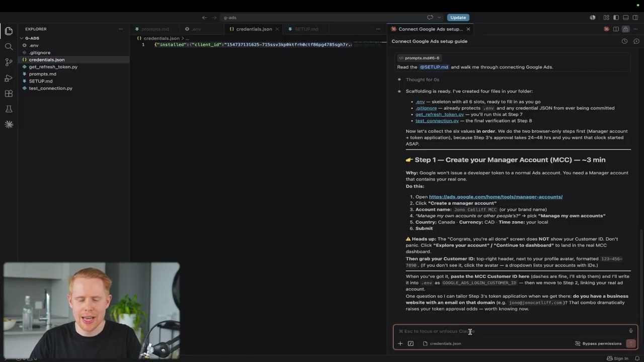The width and height of the screenshot is (644, 362).
Task: Click prompts.md#6-6 reference chip
Action: 419,58
